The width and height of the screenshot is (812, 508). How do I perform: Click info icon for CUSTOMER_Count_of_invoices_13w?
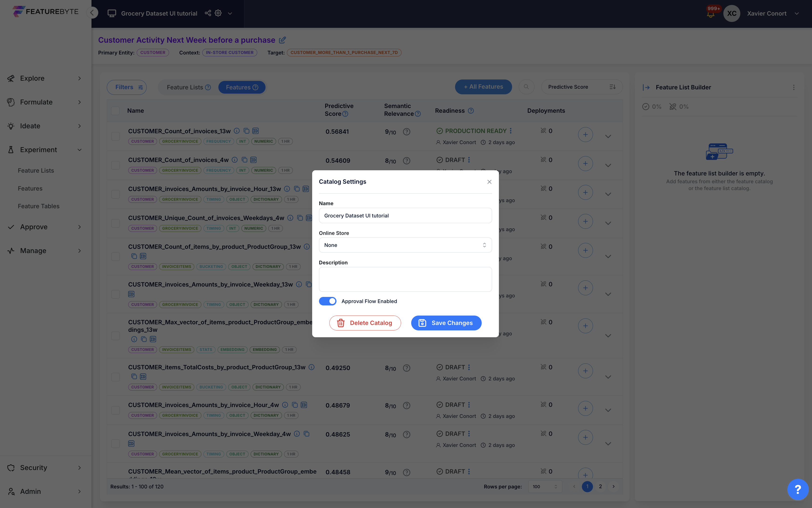click(237, 131)
